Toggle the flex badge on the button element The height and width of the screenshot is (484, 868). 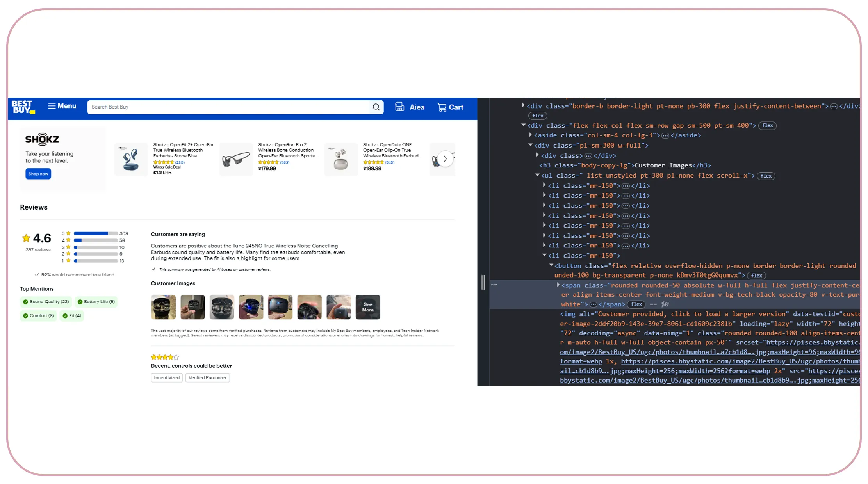pos(756,275)
